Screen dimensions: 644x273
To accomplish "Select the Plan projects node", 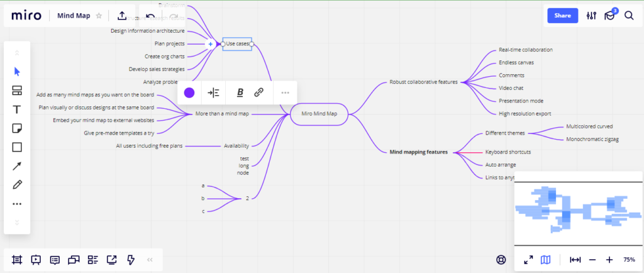I will pyautogui.click(x=170, y=43).
